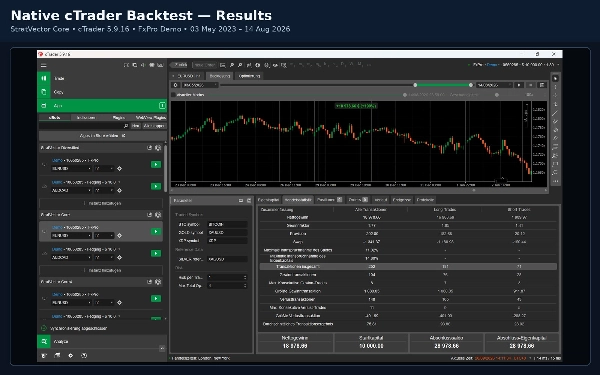Viewport: 600px width, 375px height.
Task: Open symbol dropdown of EURUSD instance in Diversified
Action: click(72, 168)
